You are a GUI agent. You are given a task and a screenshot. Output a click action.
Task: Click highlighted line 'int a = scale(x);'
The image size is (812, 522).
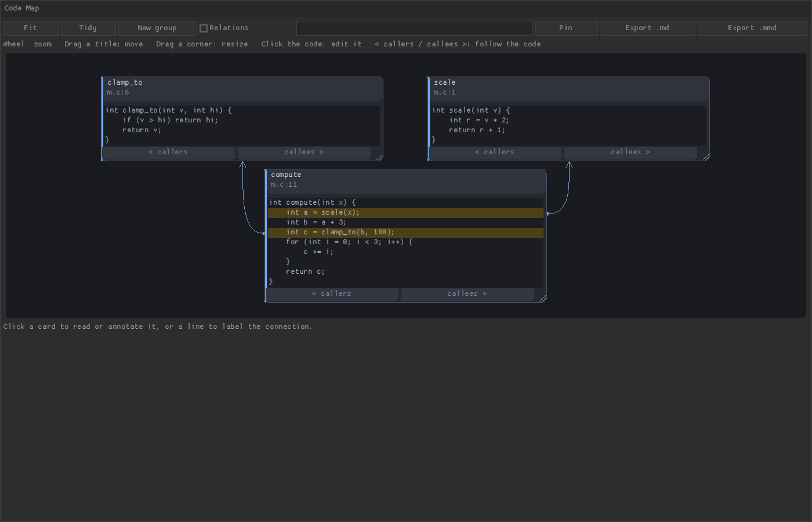pos(405,213)
